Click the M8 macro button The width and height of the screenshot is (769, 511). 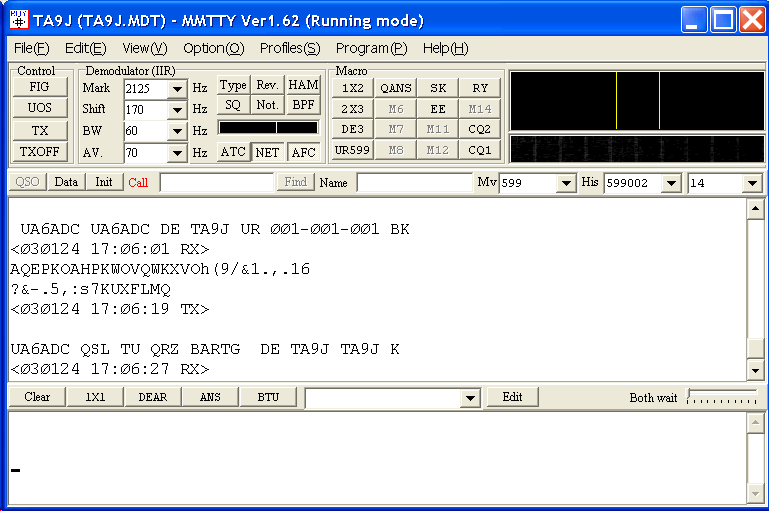[395, 150]
